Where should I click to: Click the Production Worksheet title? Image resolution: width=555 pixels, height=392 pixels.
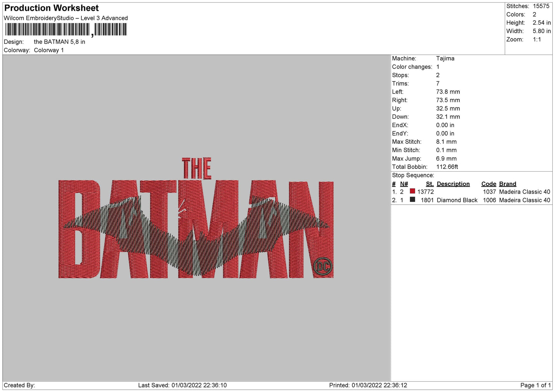51,8
